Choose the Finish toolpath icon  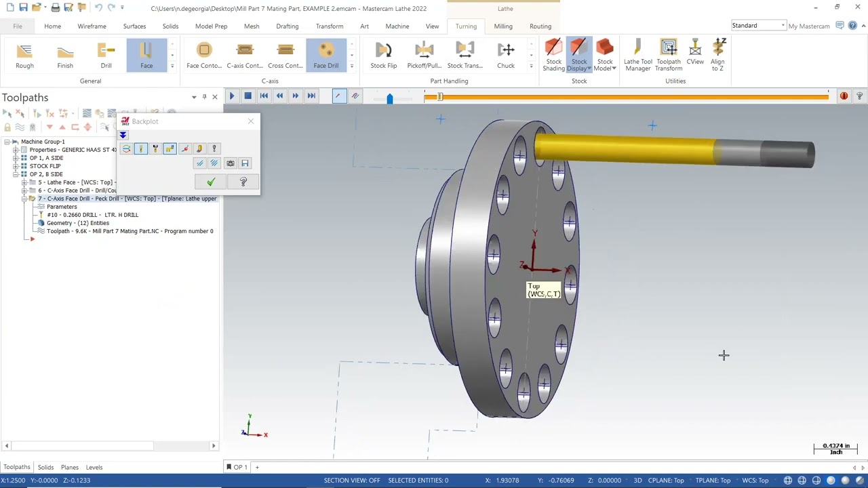pos(65,56)
